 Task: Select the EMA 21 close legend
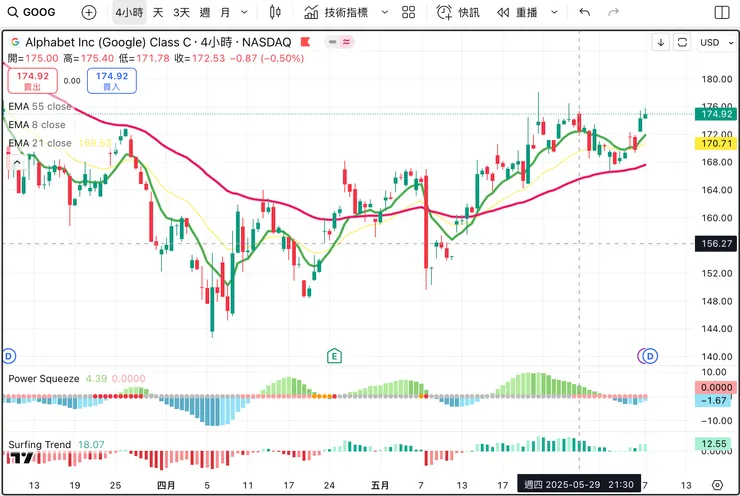40,143
